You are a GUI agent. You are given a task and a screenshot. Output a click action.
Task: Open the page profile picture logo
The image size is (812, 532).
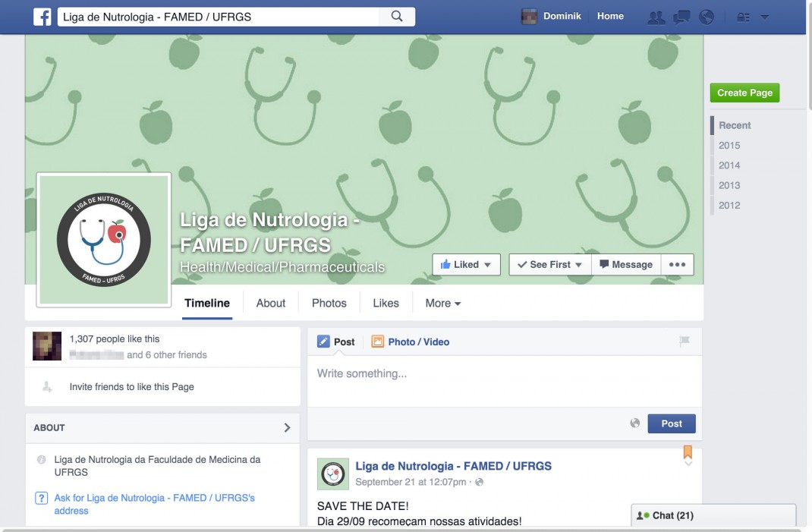coord(103,240)
